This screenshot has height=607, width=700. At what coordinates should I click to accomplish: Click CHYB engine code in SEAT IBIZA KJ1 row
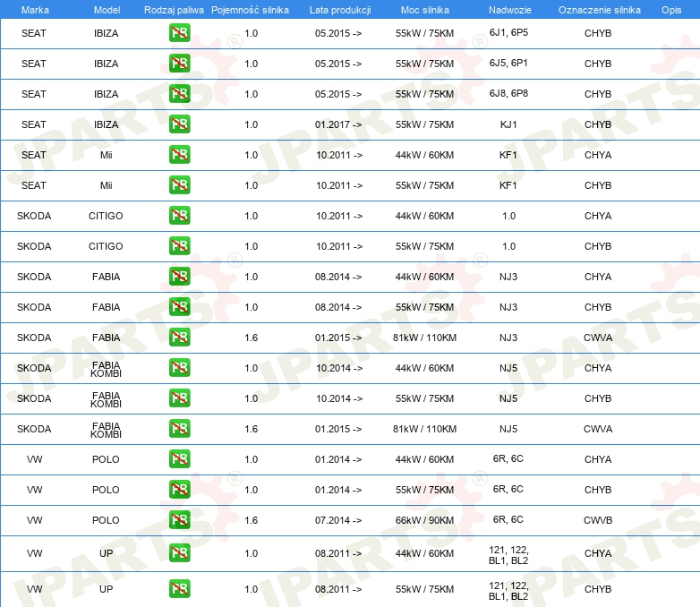[x=598, y=124]
